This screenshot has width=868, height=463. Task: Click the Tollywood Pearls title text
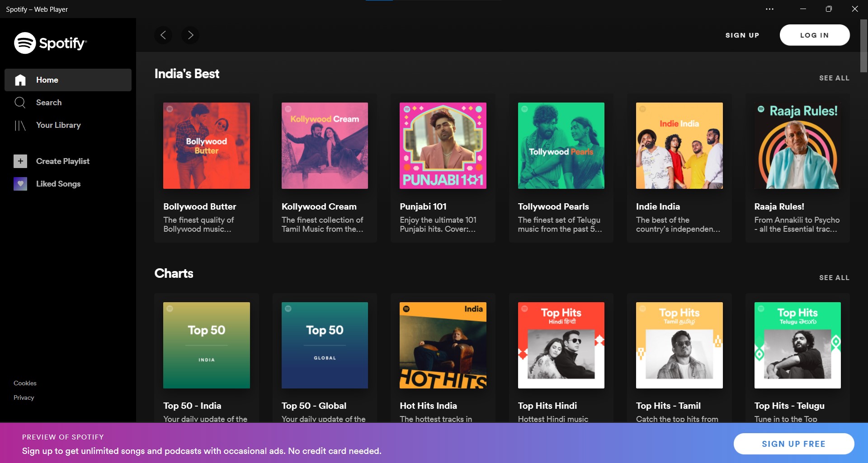(553, 206)
